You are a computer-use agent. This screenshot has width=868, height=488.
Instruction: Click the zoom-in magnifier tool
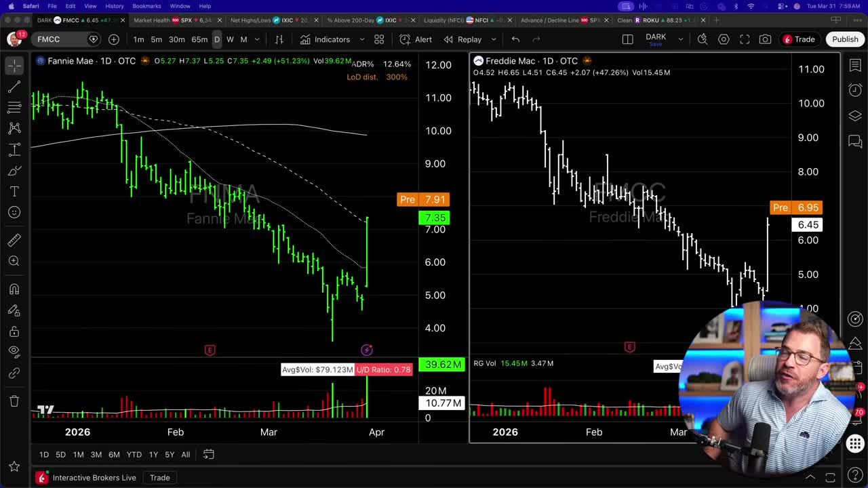tap(14, 261)
